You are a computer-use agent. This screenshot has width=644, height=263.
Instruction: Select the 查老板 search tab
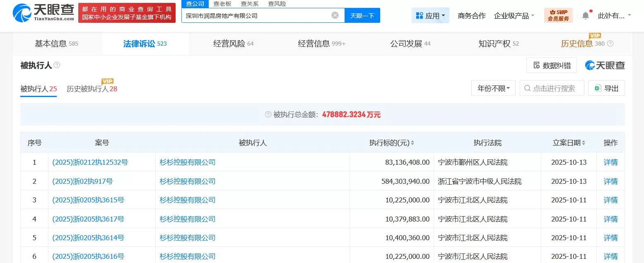(x=223, y=4)
